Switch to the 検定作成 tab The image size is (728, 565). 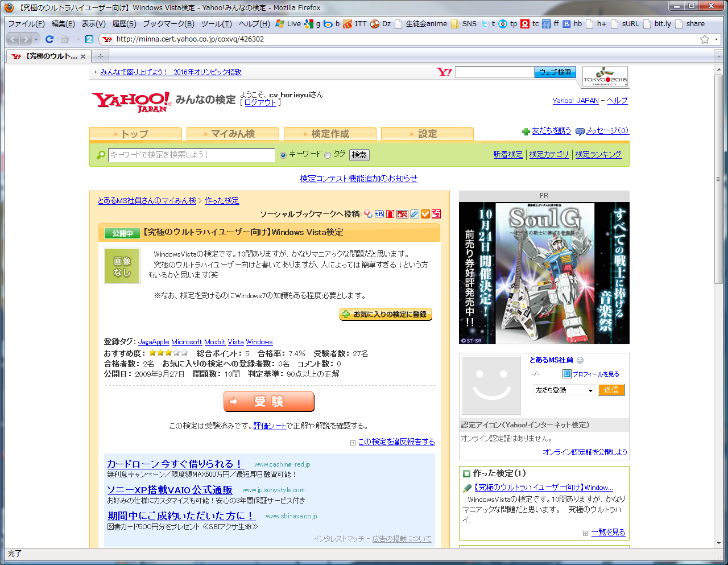[x=330, y=134]
